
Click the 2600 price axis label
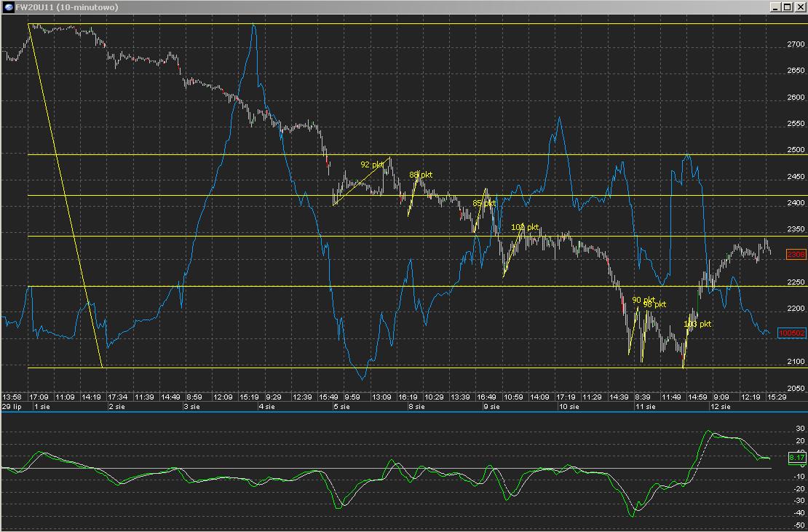point(796,98)
